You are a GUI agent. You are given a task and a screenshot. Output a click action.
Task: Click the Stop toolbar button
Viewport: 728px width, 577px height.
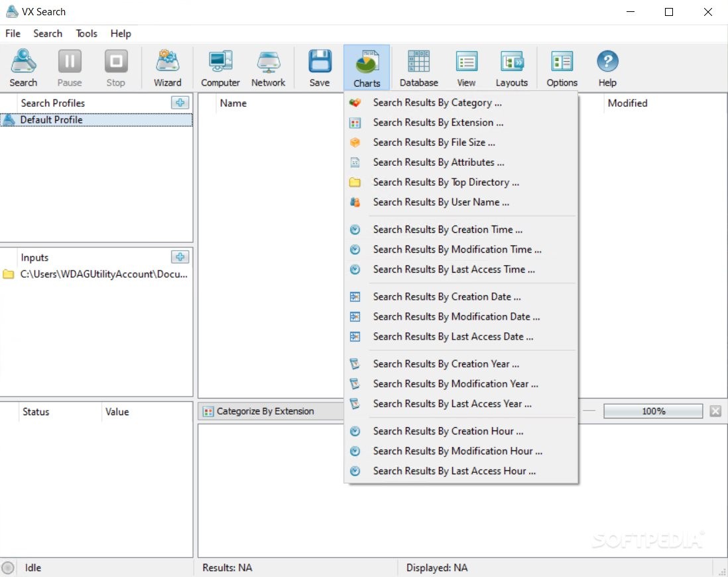pyautogui.click(x=115, y=68)
